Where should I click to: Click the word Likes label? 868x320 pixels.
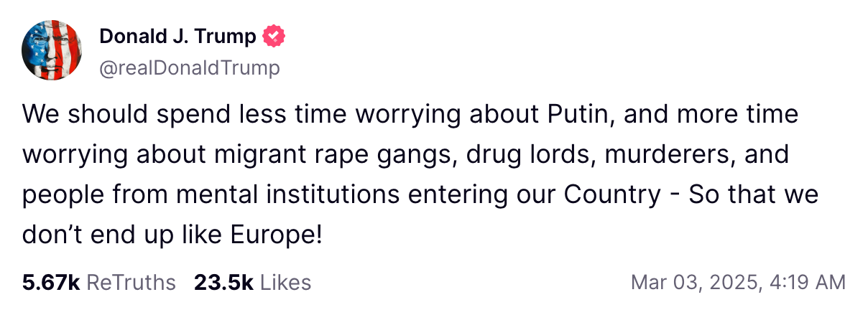tap(285, 283)
